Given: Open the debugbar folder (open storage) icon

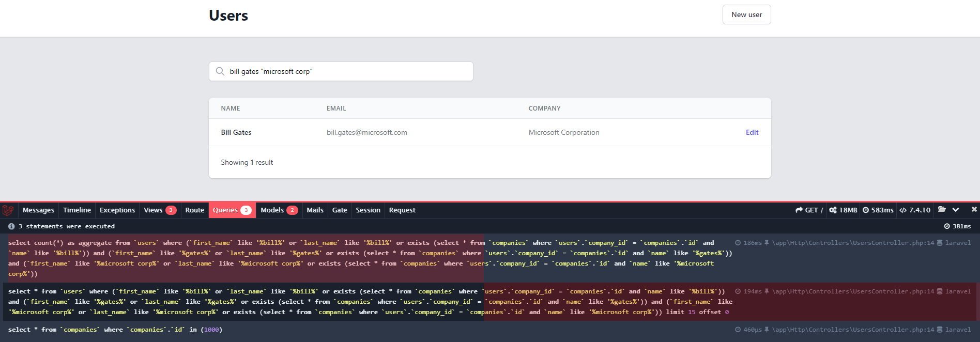Looking at the screenshot, I should tap(942, 210).
